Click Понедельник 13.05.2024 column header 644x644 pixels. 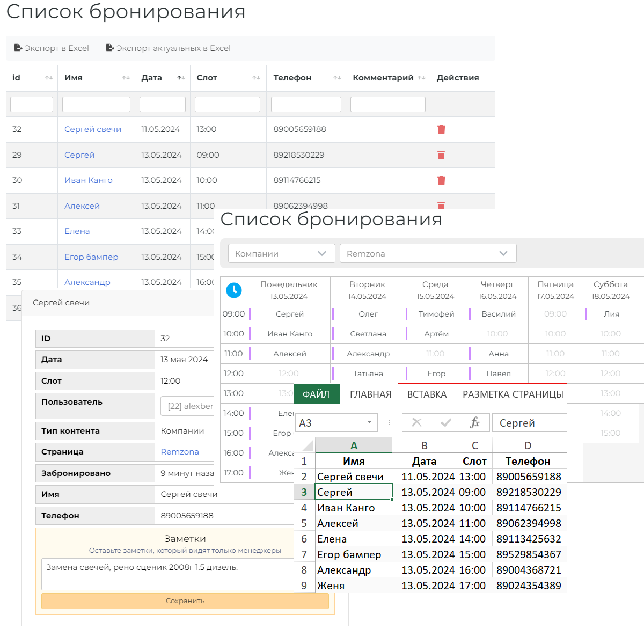(289, 290)
